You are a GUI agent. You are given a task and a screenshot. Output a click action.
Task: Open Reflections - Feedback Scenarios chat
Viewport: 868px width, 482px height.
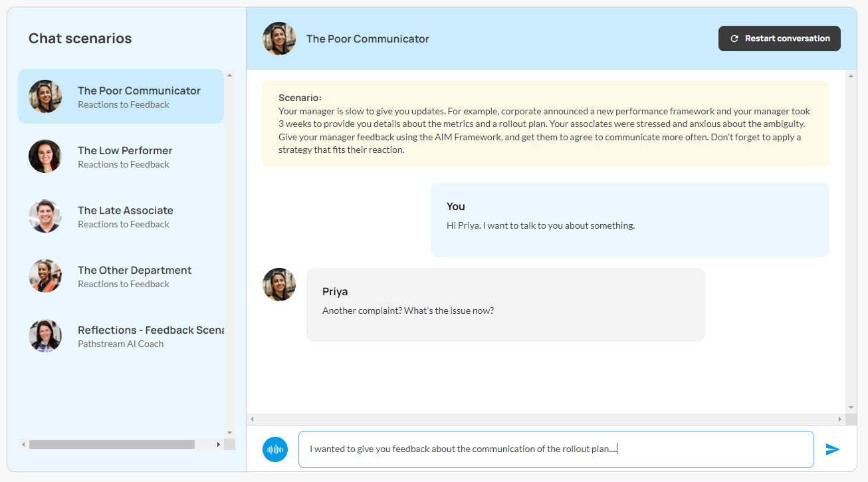[x=121, y=336]
